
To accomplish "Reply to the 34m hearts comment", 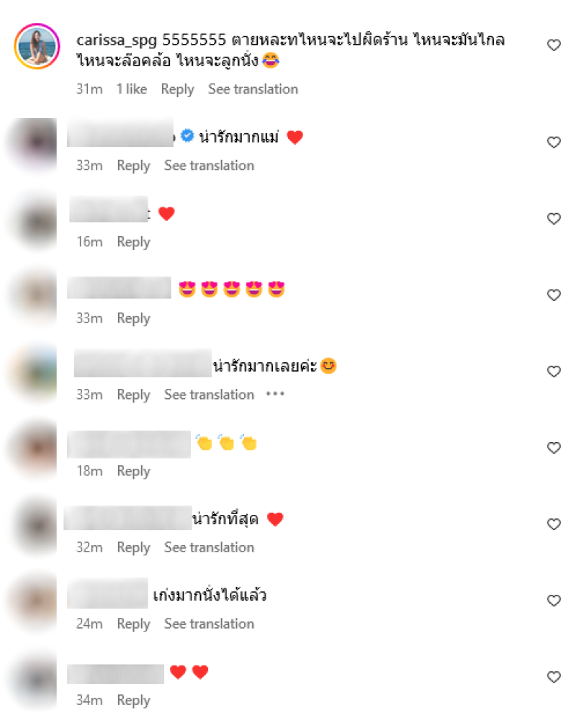I will coord(133,700).
